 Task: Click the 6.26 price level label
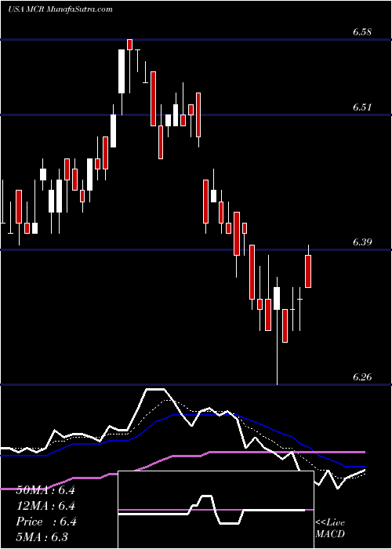tap(362, 377)
